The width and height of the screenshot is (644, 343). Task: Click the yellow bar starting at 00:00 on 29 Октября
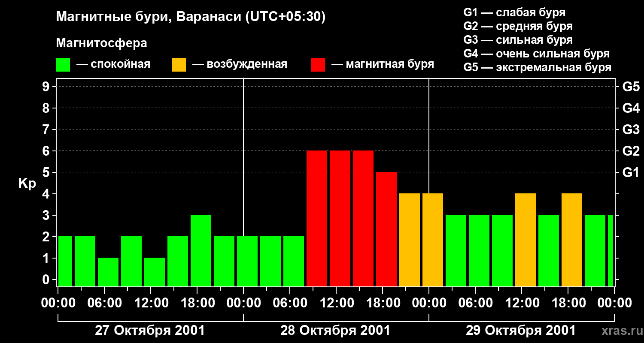[433, 240]
